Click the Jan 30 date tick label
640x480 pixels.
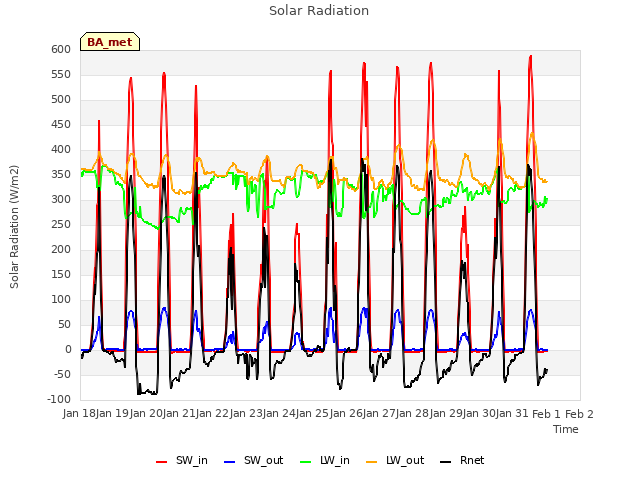coord(479,414)
